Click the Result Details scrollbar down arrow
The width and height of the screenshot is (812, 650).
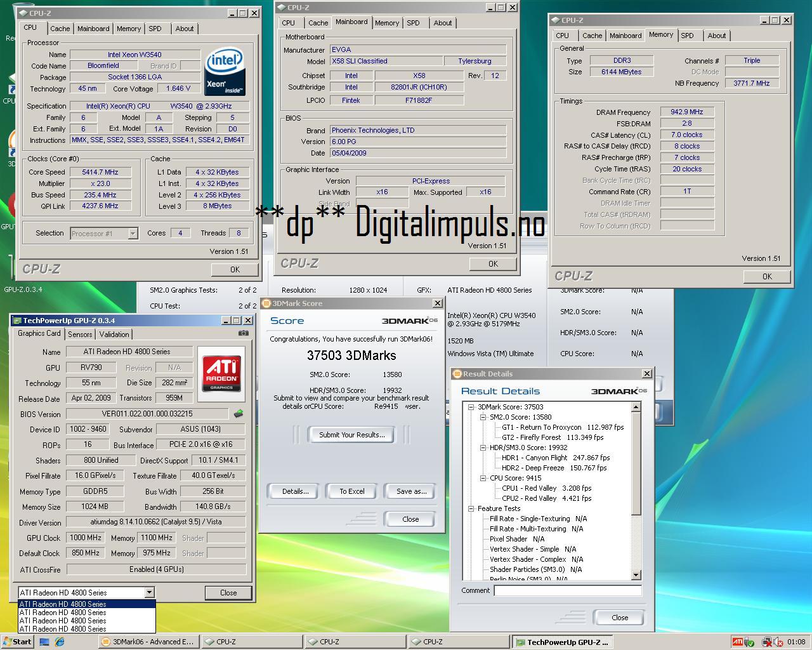tap(636, 575)
